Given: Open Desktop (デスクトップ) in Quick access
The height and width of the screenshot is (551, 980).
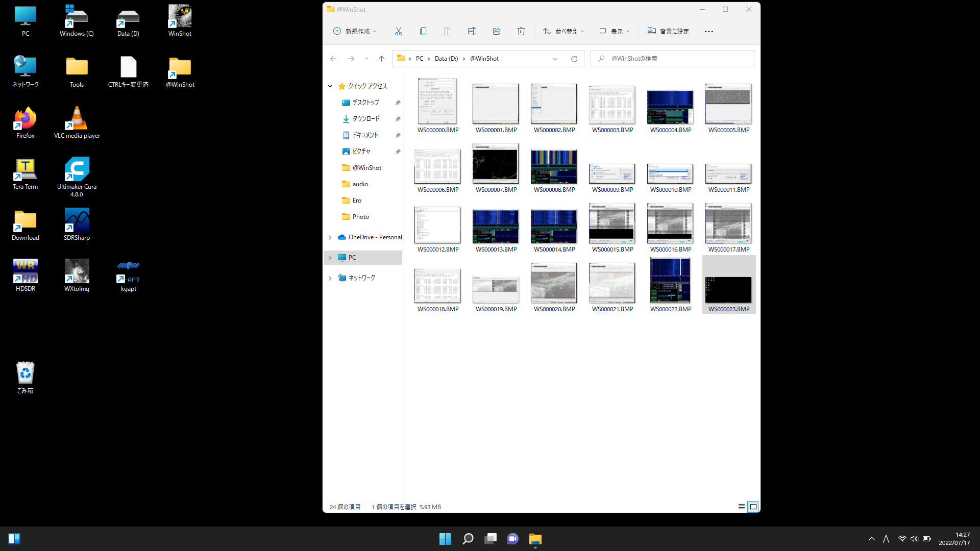Looking at the screenshot, I should (365, 103).
